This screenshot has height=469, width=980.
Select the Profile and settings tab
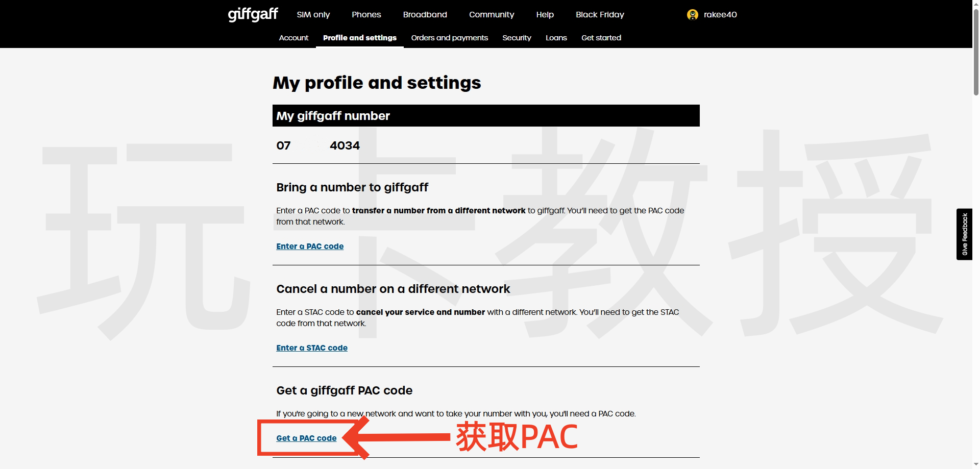pos(359,37)
